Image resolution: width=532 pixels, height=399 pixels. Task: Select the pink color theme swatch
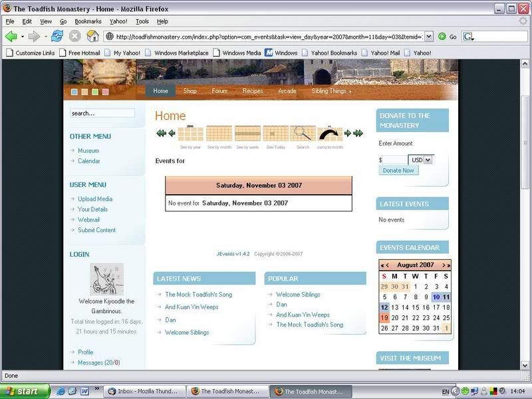(105, 92)
